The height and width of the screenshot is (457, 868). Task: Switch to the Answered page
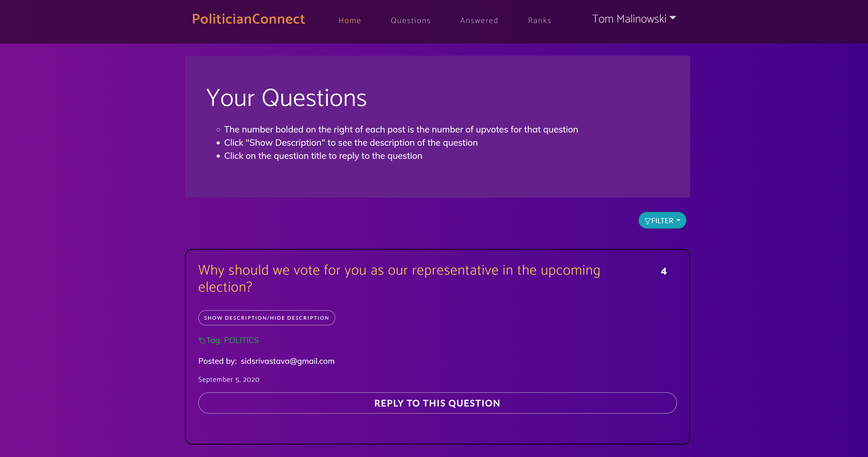[479, 20]
